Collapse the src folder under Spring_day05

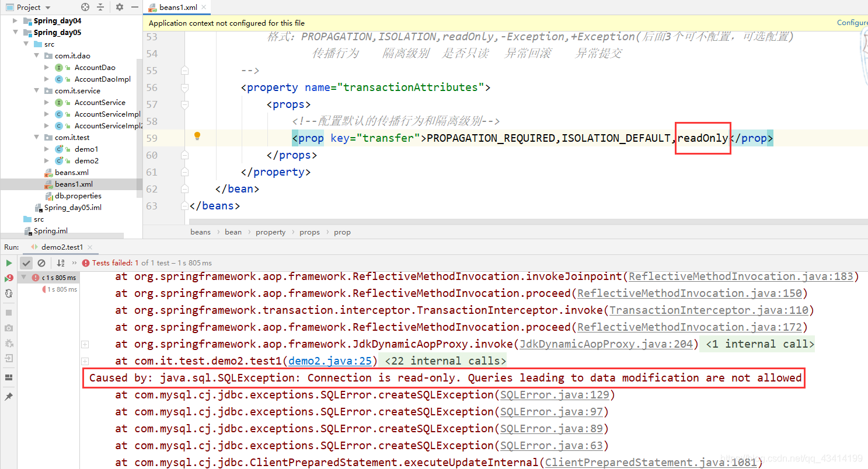26,44
